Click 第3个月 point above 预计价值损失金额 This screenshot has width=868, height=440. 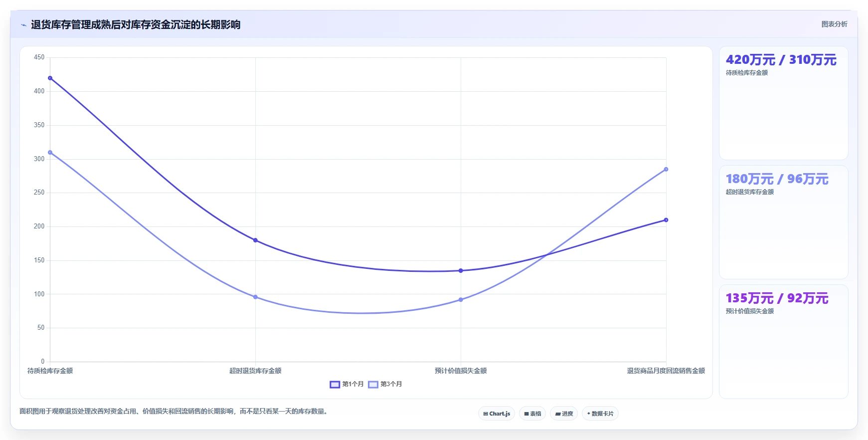461,300
